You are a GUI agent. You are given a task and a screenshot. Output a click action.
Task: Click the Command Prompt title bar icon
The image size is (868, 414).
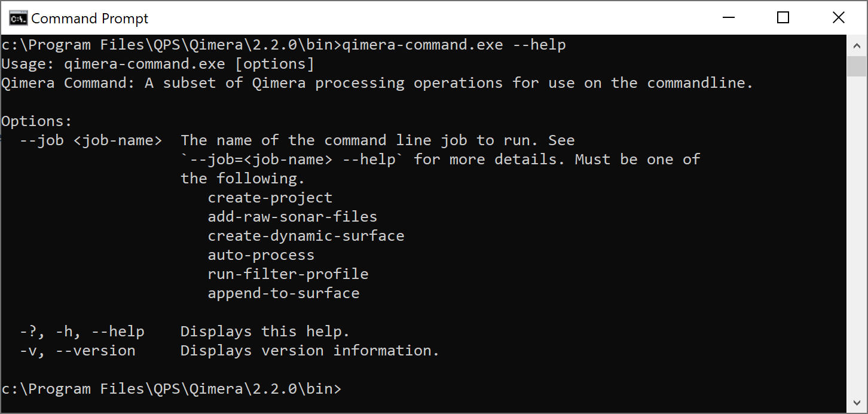17,19
